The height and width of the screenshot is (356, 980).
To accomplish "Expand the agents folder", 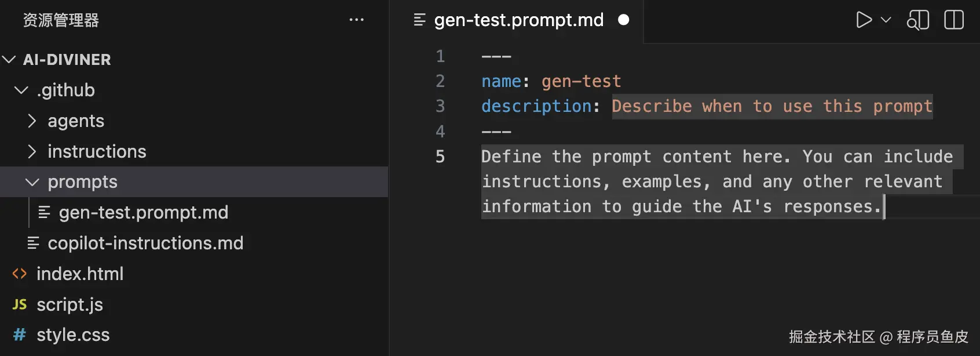I will tap(32, 121).
